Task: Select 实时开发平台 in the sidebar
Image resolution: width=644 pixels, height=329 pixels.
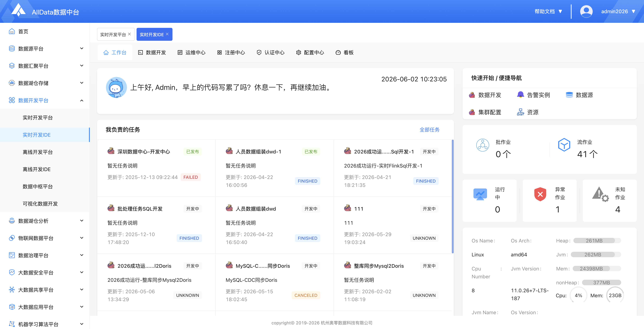Action: 38,118
